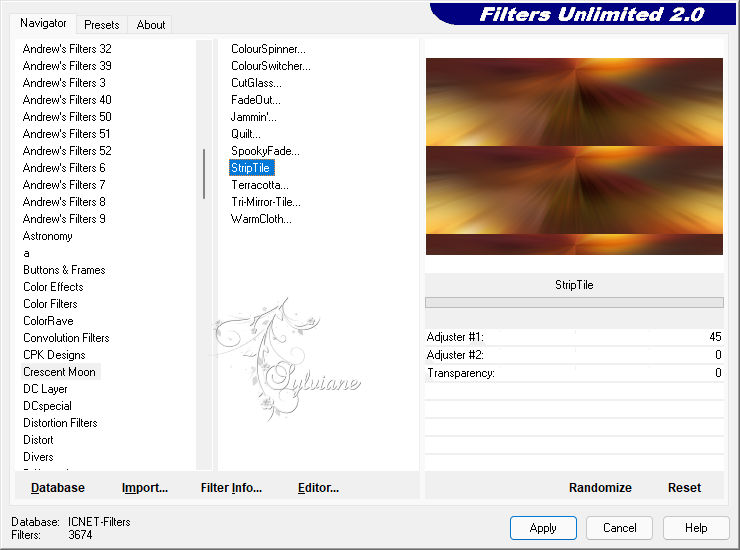Select Andrew's Filters 32 category

[x=67, y=49]
